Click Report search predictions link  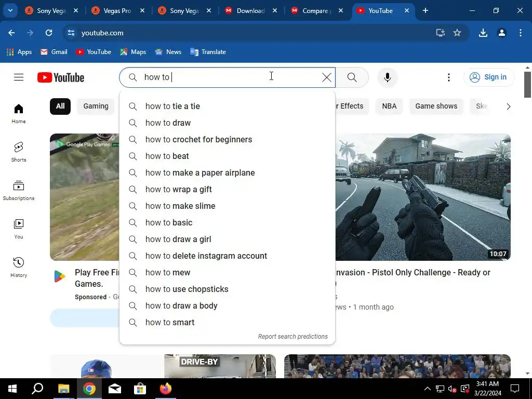(x=293, y=337)
